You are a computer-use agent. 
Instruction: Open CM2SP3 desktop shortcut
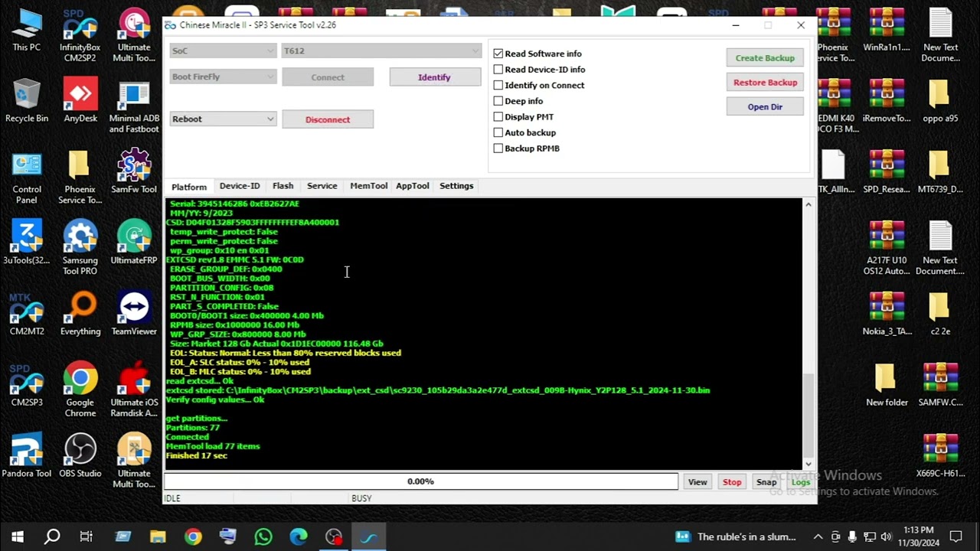(26, 386)
